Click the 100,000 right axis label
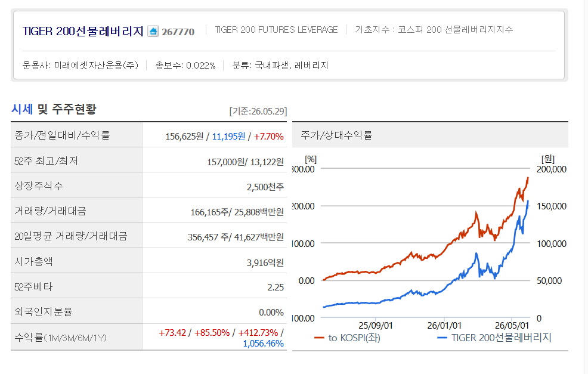This screenshot has height=374, width=588. click(551, 244)
